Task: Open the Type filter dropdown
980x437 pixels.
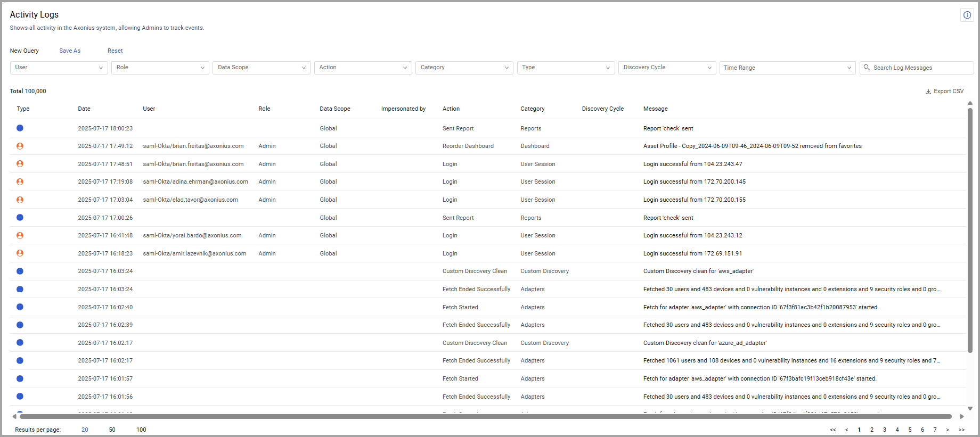Action: [566, 68]
